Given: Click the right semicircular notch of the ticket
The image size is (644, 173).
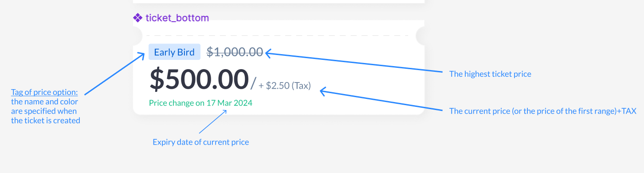Looking at the screenshot, I should [x=420, y=35].
